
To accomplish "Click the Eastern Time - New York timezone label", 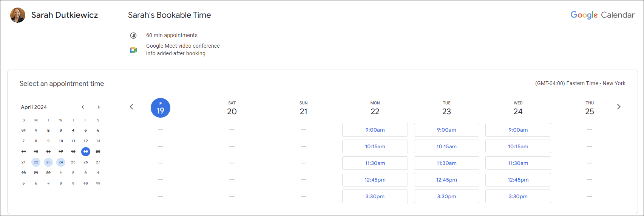I will click(580, 84).
